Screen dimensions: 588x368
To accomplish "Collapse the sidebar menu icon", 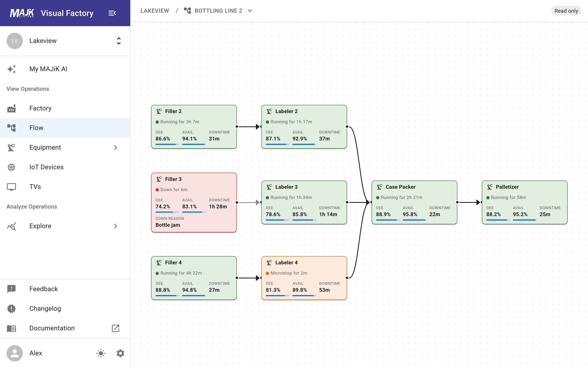I will 112,13.
